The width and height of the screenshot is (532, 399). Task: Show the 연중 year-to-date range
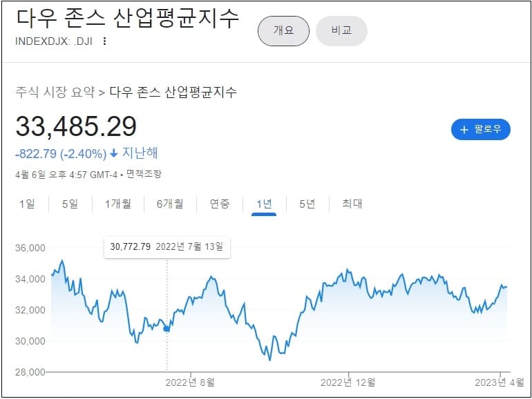pyautogui.click(x=220, y=204)
